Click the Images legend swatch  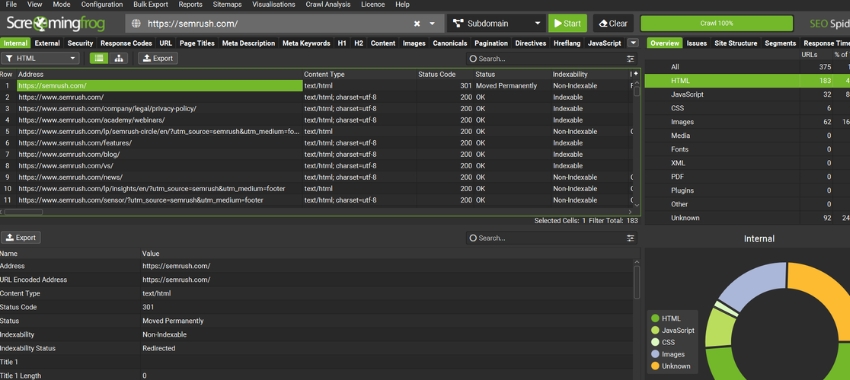(x=655, y=355)
